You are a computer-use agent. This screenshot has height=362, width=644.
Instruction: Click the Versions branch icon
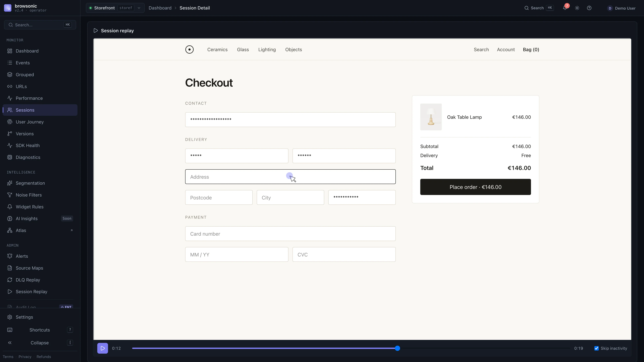point(10,134)
